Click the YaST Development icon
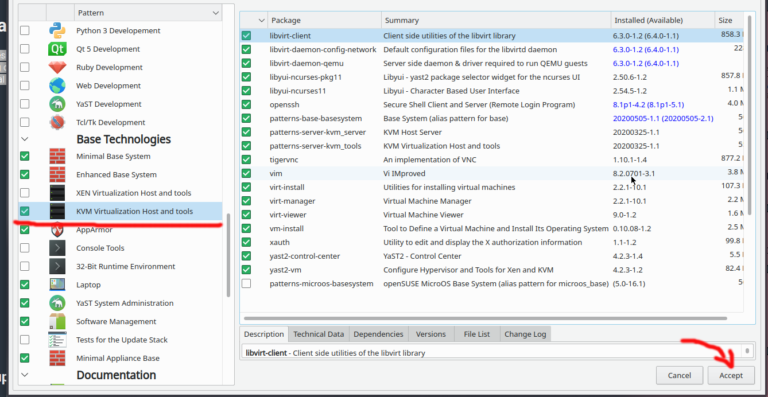This screenshot has width=768, height=397. (x=57, y=104)
